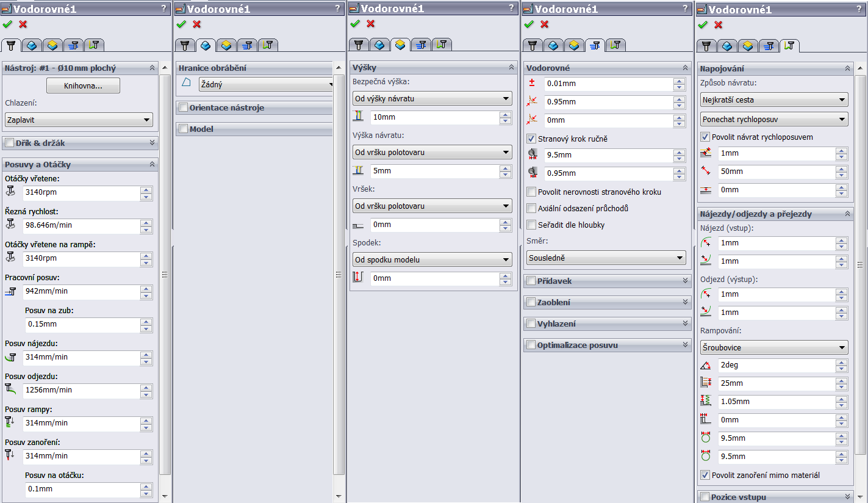This screenshot has height=503, width=868.
Task: Open the Ponechat rychloposuvu dropdown
Action: click(x=774, y=119)
